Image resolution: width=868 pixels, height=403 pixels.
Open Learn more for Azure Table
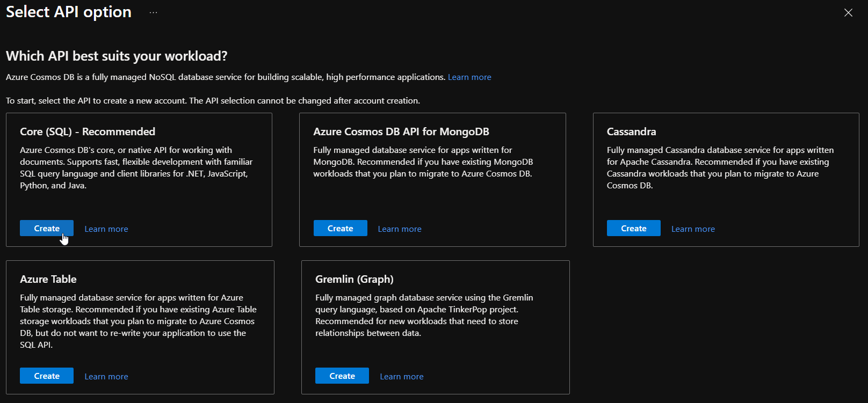click(106, 377)
